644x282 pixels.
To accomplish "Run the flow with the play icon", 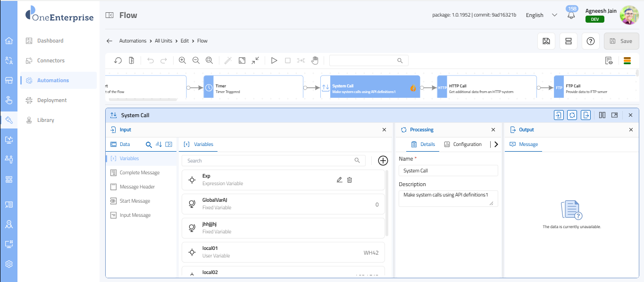I will coord(274,60).
